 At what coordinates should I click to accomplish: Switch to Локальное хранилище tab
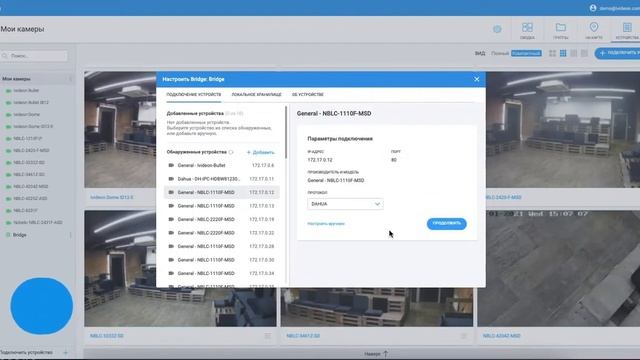click(256, 94)
